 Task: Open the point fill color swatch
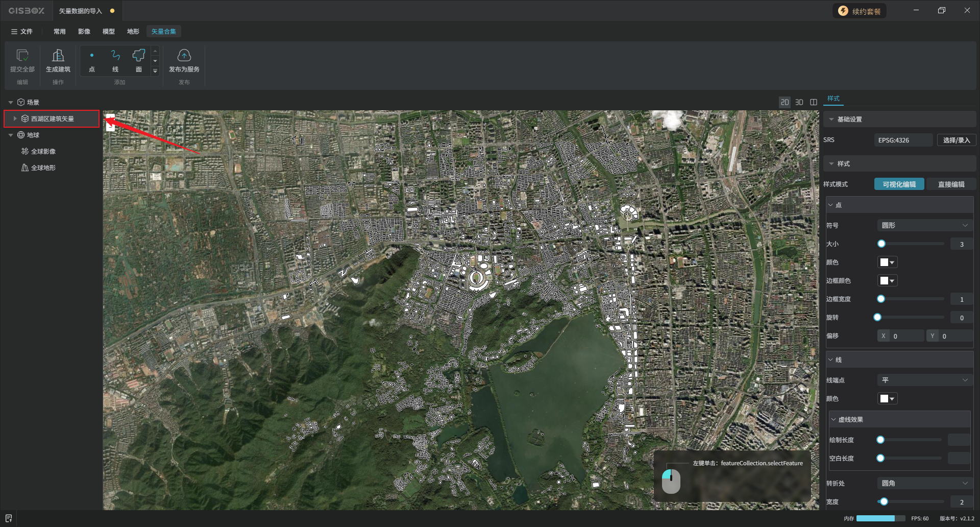pos(887,262)
